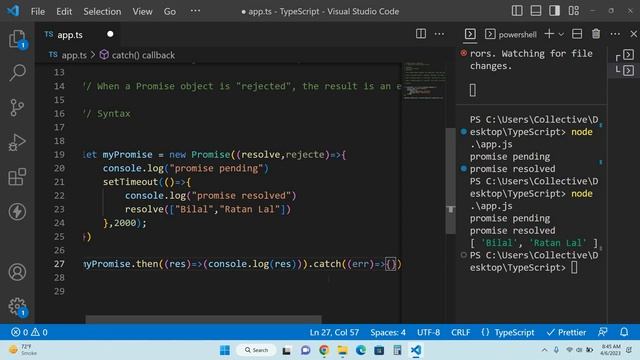Open the Go menu
Image resolution: width=640 pixels, height=360 pixels.
click(x=170, y=11)
